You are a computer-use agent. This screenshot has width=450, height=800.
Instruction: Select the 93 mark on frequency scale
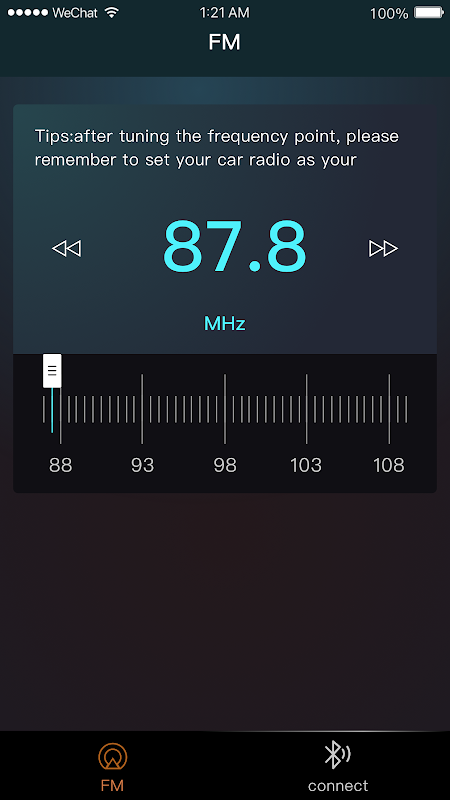(142, 465)
